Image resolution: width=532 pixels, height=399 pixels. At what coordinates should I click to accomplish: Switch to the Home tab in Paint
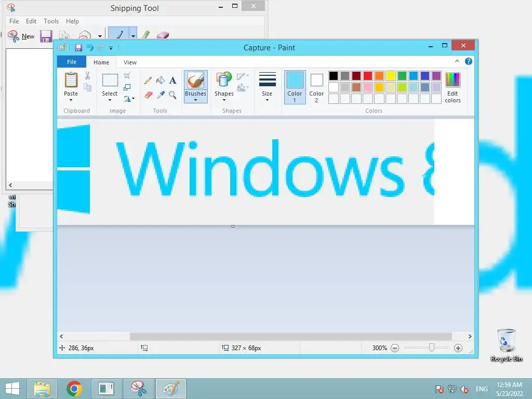pos(101,62)
